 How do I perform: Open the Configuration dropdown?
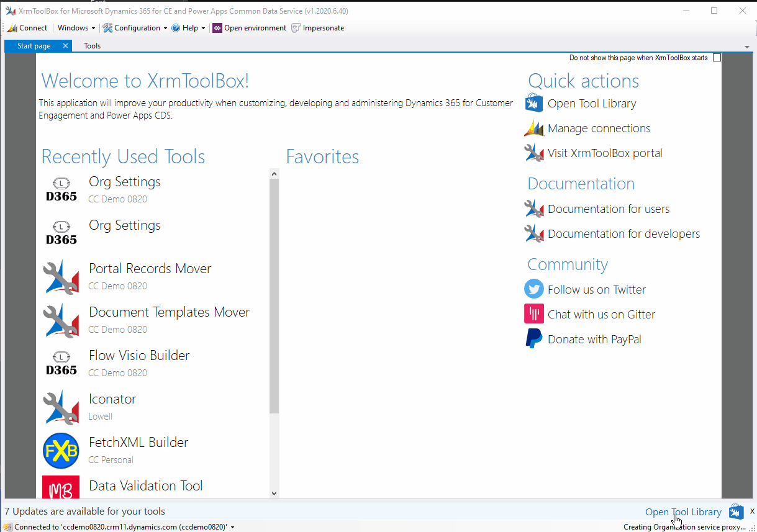tap(135, 28)
